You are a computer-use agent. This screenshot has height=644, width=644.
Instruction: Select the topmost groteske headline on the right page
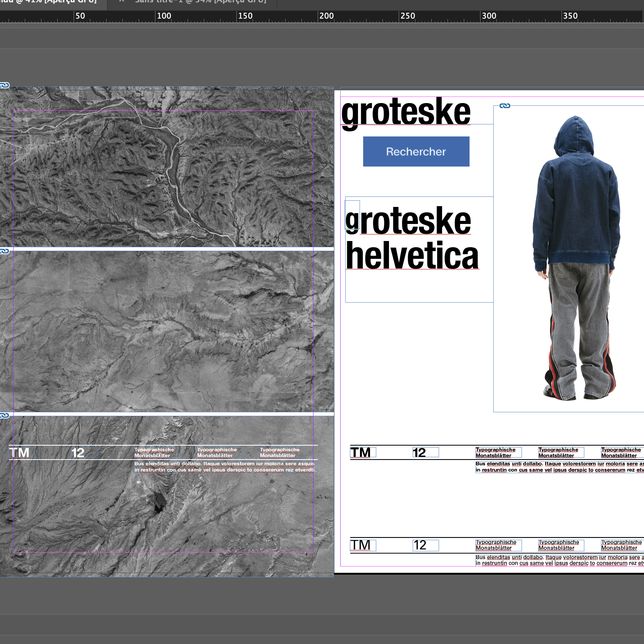(405, 112)
